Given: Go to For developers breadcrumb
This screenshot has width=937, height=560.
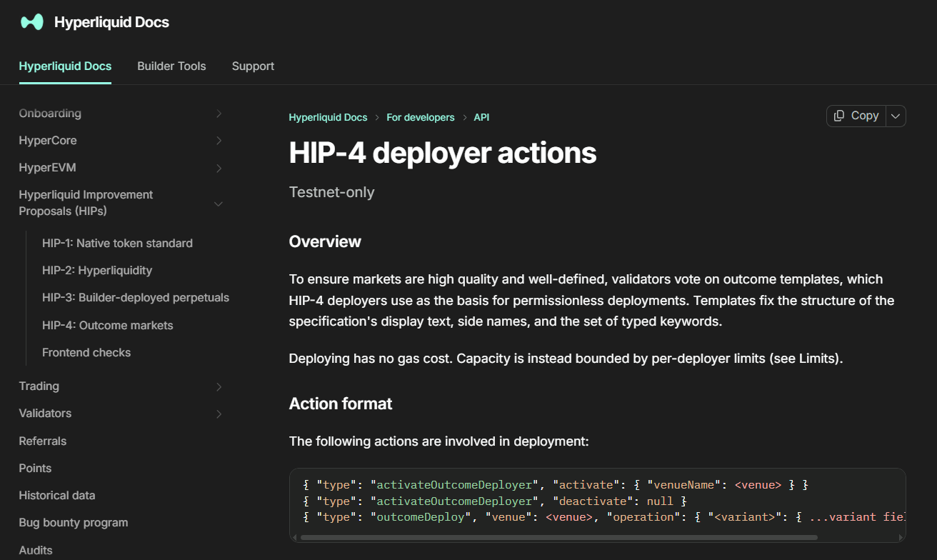Looking at the screenshot, I should click(x=421, y=117).
